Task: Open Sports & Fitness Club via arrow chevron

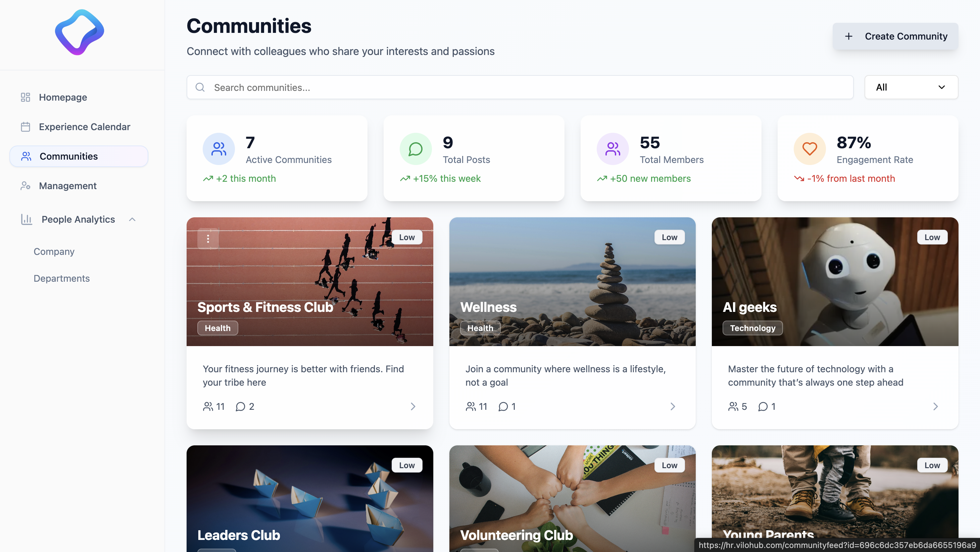Action: point(413,406)
